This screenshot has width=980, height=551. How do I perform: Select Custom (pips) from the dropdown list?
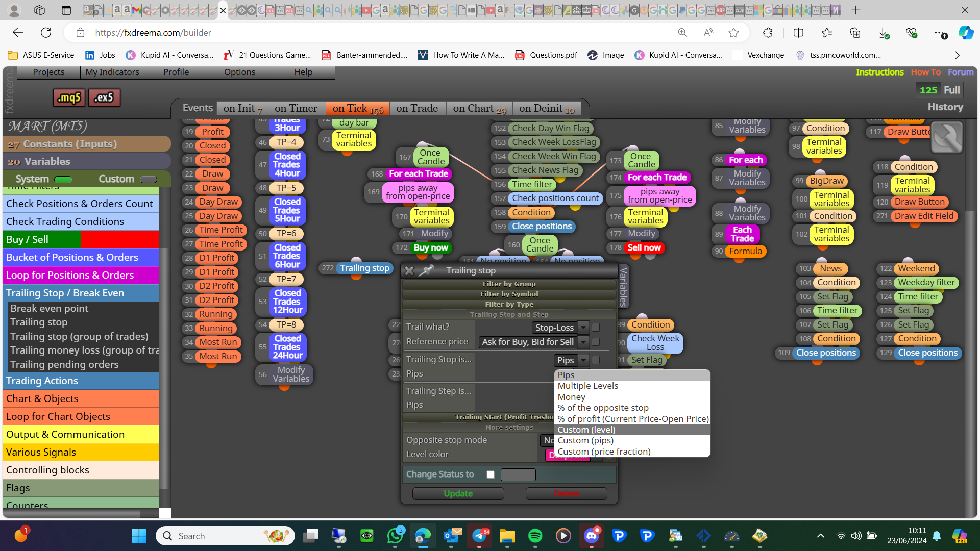point(585,440)
